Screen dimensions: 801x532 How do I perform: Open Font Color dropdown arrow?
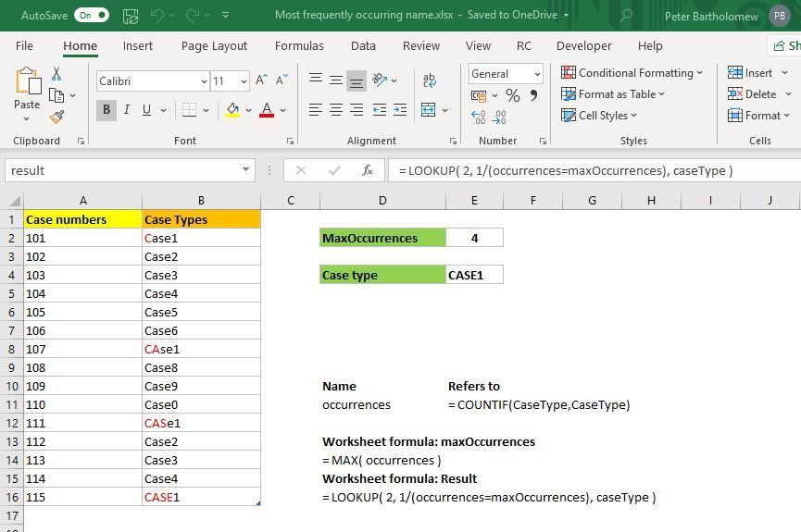(282, 110)
